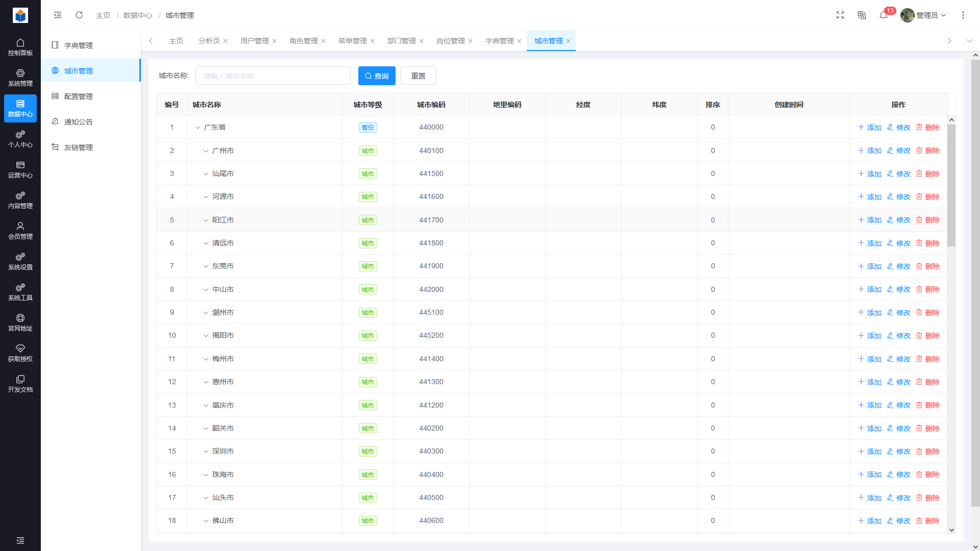Image resolution: width=980 pixels, height=551 pixels.
Task: Click city code 441900 cell
Action: click(431, 266)
